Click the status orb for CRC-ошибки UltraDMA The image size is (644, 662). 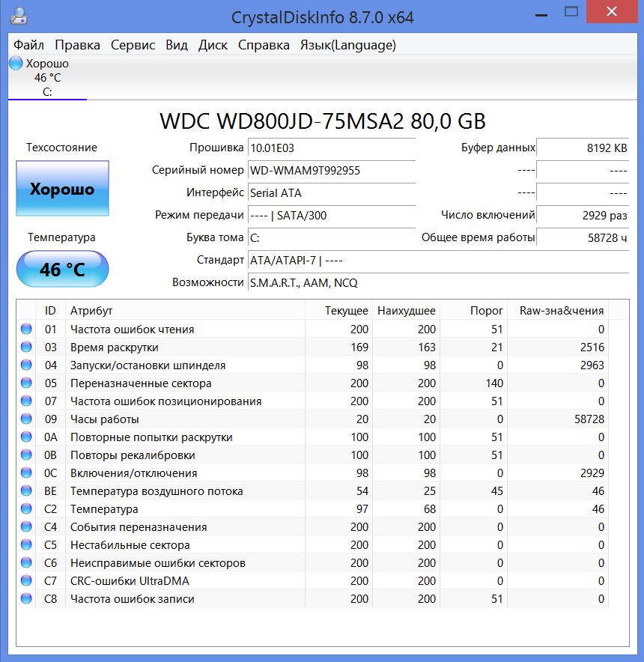tap(26, 580)
